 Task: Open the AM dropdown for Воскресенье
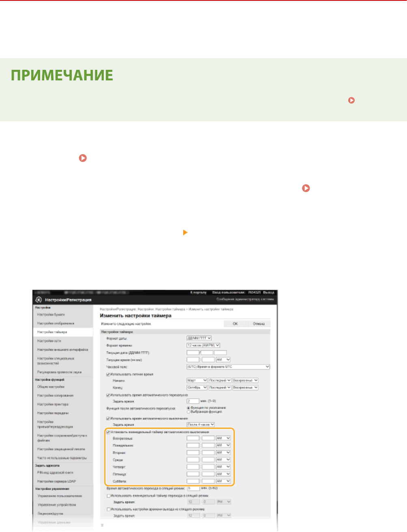(x=223, y=438)
